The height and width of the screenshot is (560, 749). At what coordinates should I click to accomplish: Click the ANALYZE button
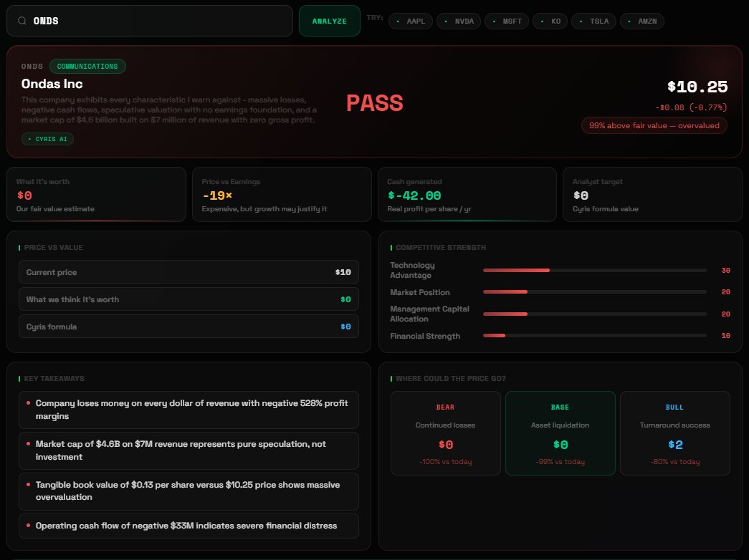tap(330, 21)
